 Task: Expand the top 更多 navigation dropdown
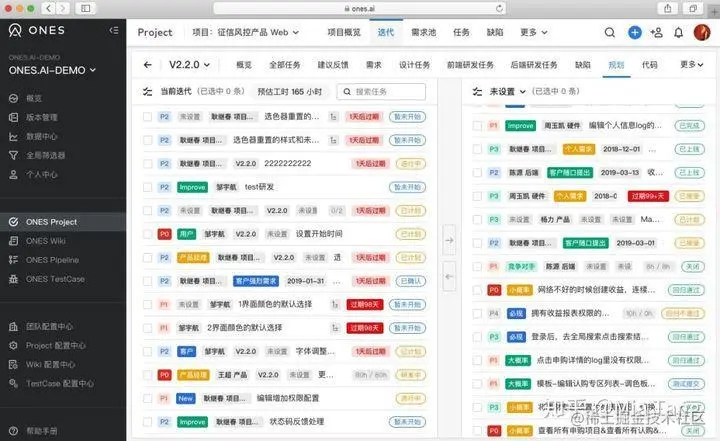tap(534, 33)
